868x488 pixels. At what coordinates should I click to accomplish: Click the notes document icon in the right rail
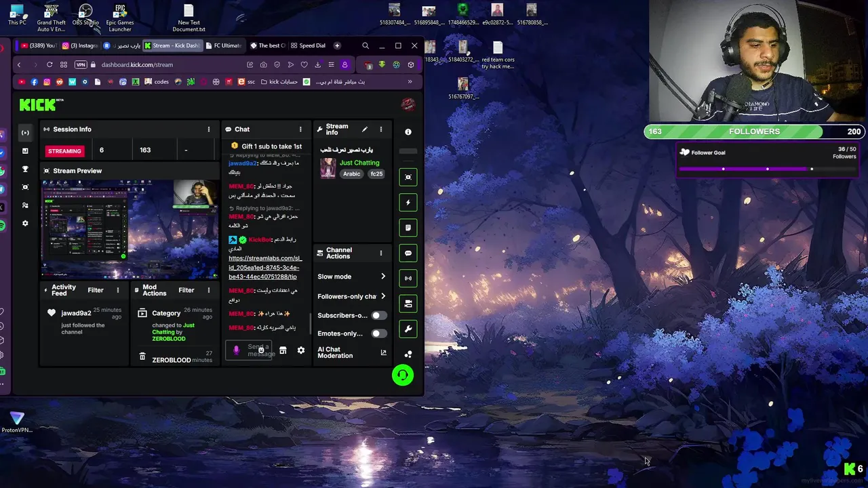(408, 228)
